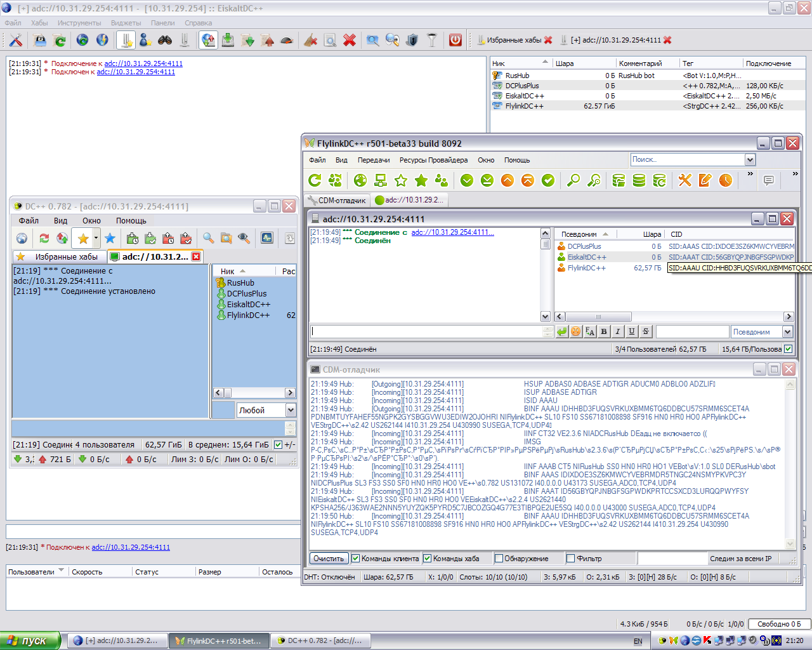Viewport: 812px width, 650px height.
Task: Click the 'Следим за всеми IP' filter input field
Action: [672, 559]
